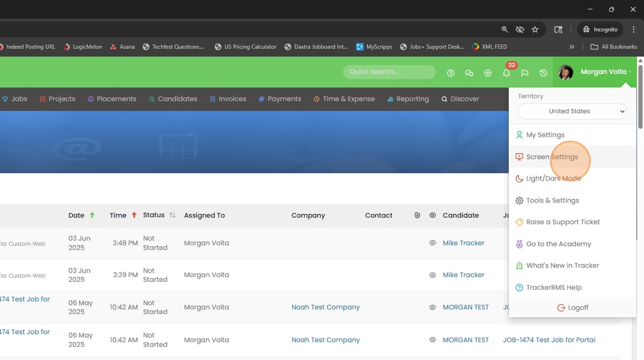Sort by the Time column arrow
The height and width of the screenshot is (360, 644).
134,215
